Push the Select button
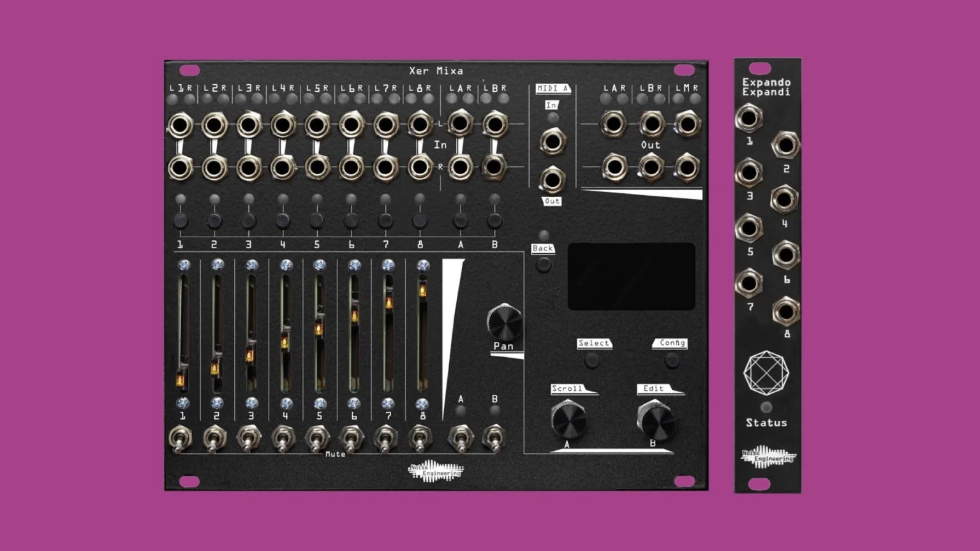The width and height of the screenshot is (980, 551). [x=592, y=360]
